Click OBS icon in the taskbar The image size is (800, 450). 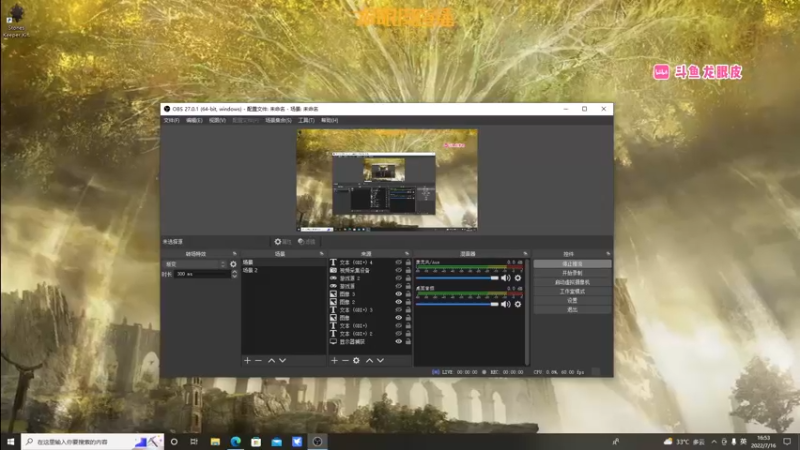coord(317,442)
